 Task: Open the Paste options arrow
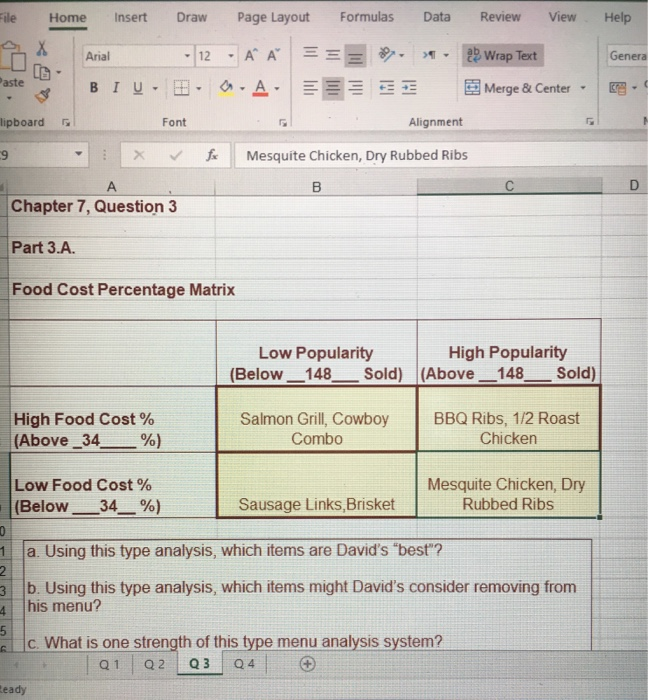(9, 97)
